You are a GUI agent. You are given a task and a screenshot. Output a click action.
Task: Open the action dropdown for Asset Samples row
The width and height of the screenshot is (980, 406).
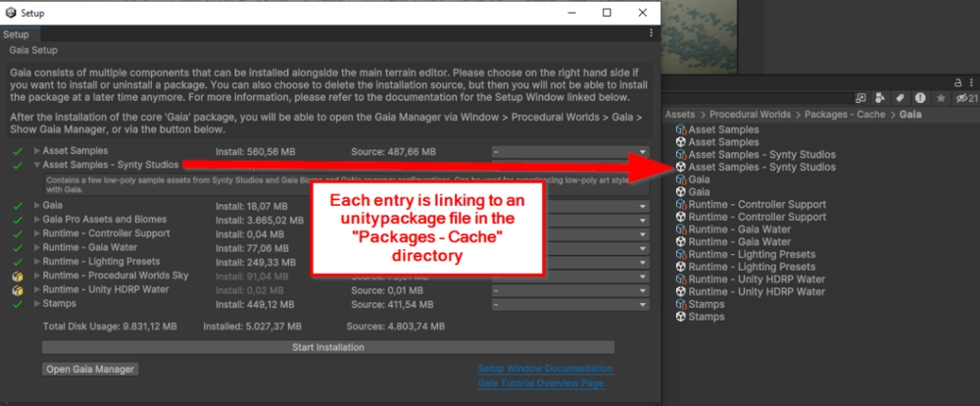pos(570,152)
